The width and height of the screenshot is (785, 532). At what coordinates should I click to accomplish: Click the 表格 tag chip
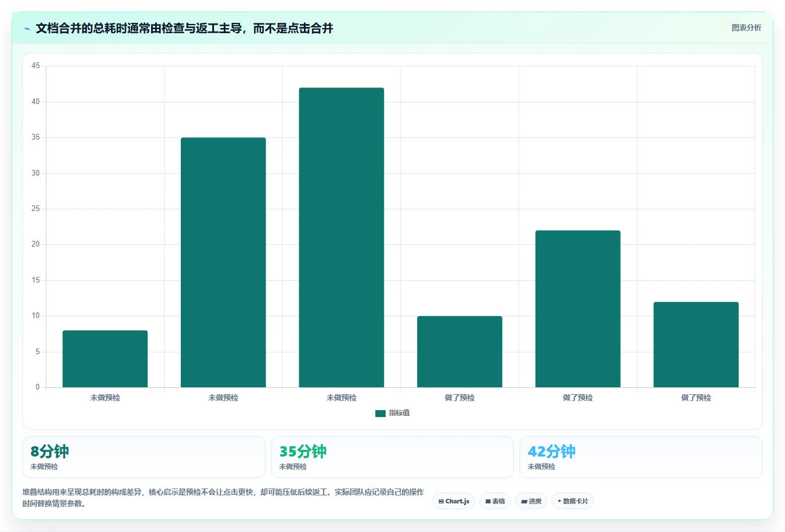coord(495,501)
